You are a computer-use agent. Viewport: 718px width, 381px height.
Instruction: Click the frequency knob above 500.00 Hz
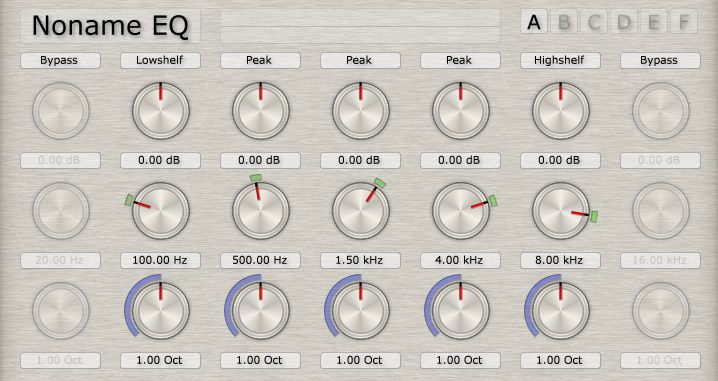261,211
